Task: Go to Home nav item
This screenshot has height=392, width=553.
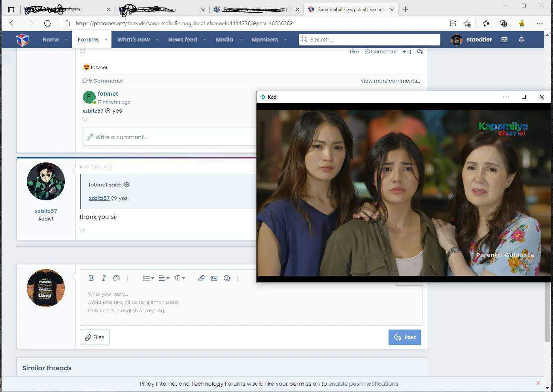Action: 51,40
